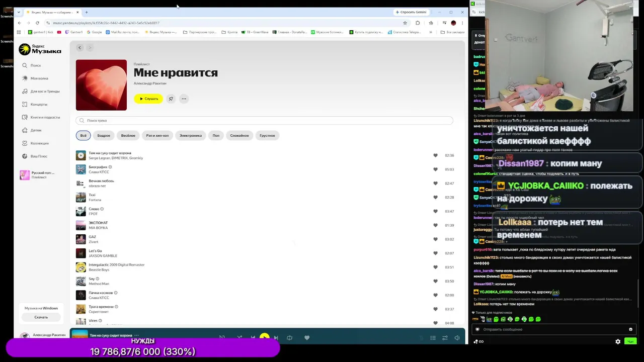Select the Рэп и хип-хоп filter

click(x=157, y=135)
